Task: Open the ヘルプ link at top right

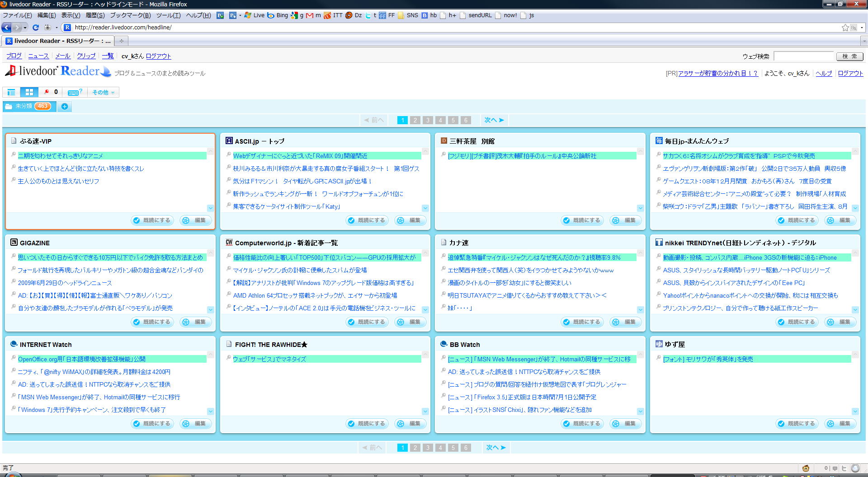Action: point(824,73)
